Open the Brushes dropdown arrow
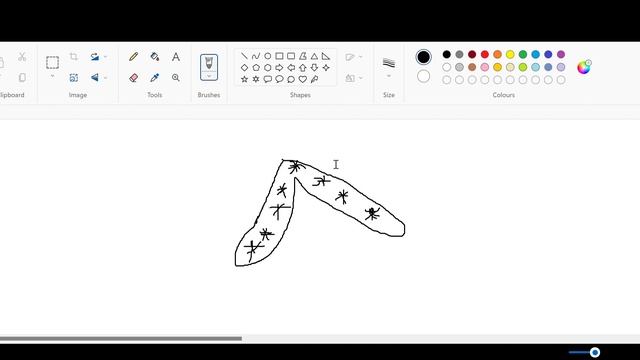This screenshot has width=640, height=360. (209, 76)
